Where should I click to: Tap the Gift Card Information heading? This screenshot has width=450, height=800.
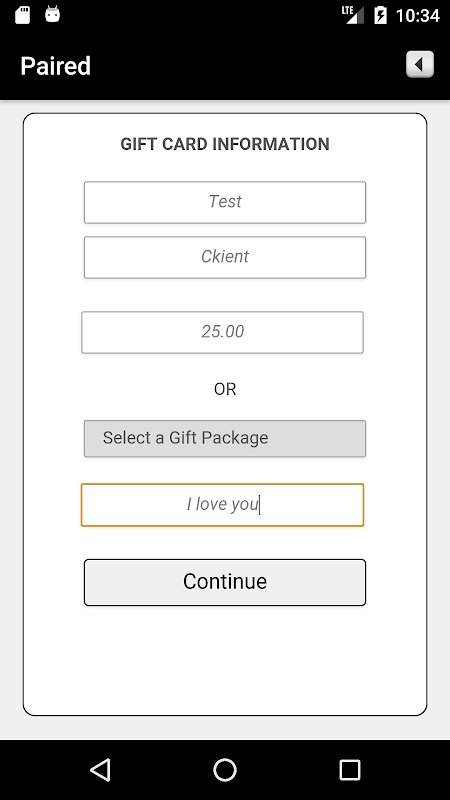click(225, 144)
